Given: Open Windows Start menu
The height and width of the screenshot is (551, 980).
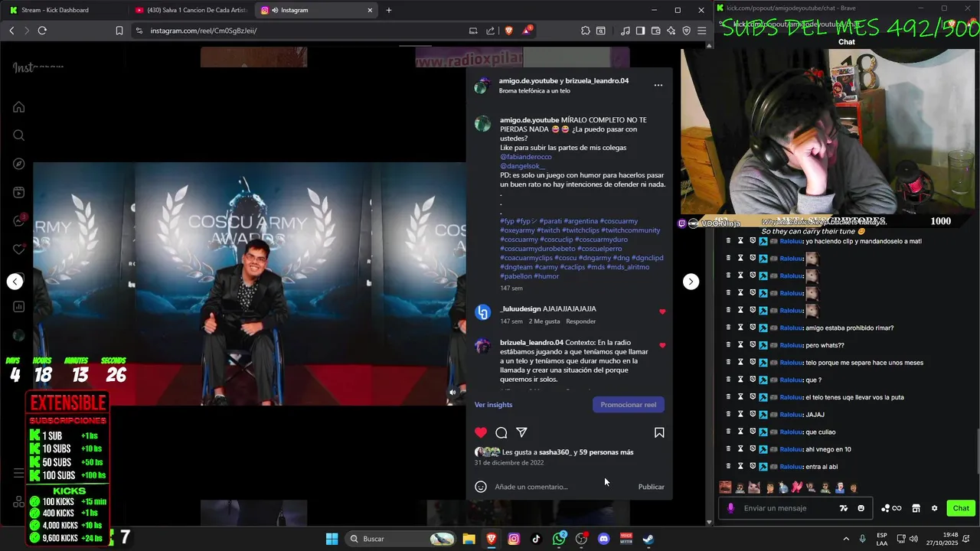Looking at the screenshot, I should (332, 539).
